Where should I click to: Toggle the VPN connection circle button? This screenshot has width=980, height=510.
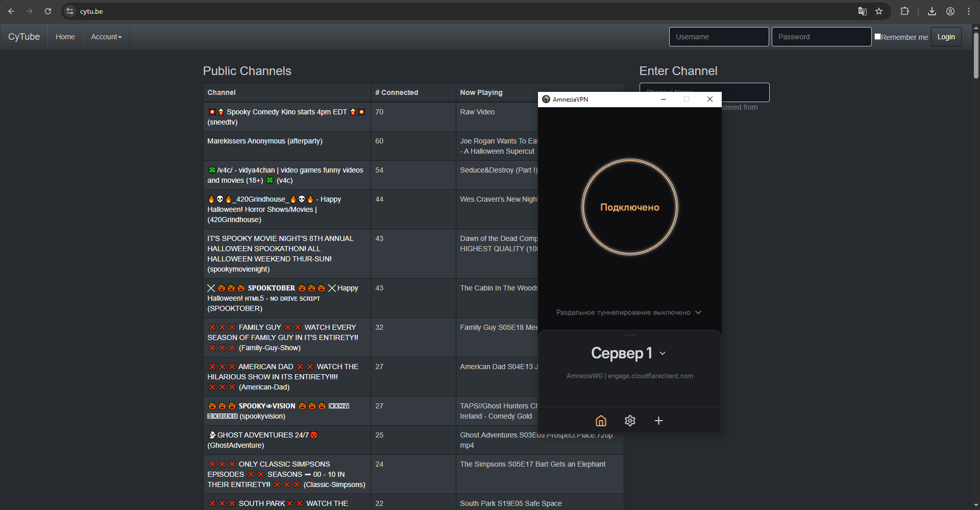coord(629,207)
